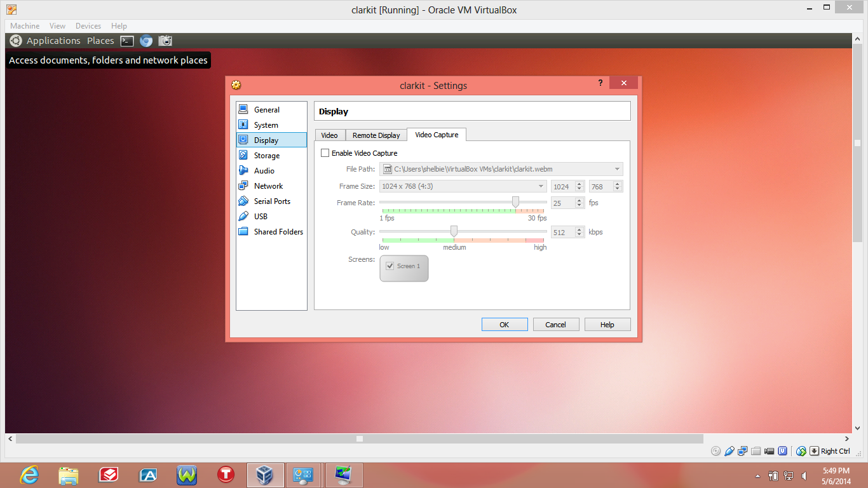Click the horizontal scrollbar left arrow
Image resolution: width=868 pixels, height=488 pixels.
click(10, 438)
